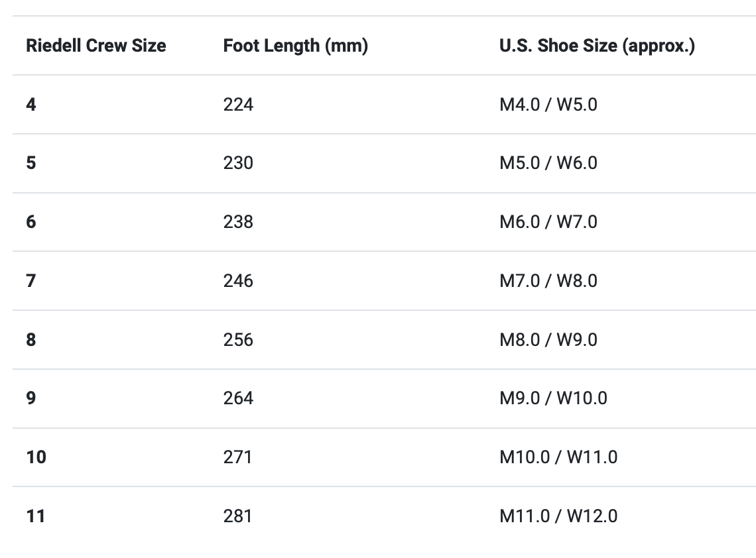Select Riedell crew size 4 cell
Image resolution: width=756 pixels, height=558 pixels.
[31, 104]
